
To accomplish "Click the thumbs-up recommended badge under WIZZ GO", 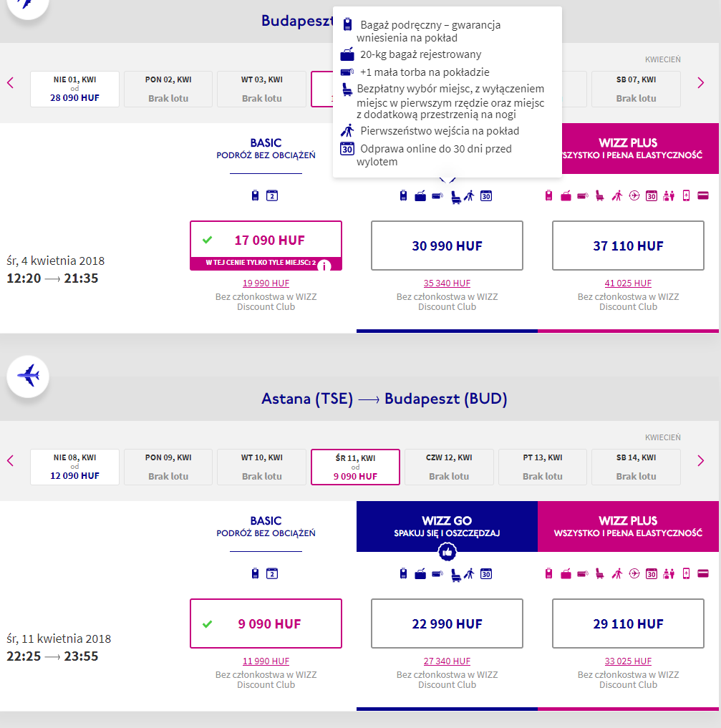I will pos(447,552).
